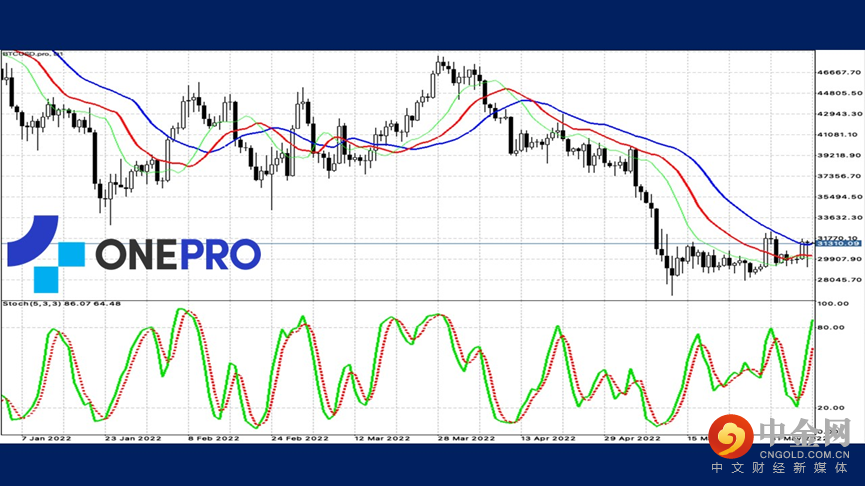
Task: Click the 80.00 stochastic level label
Action: (x=831, y=328)
